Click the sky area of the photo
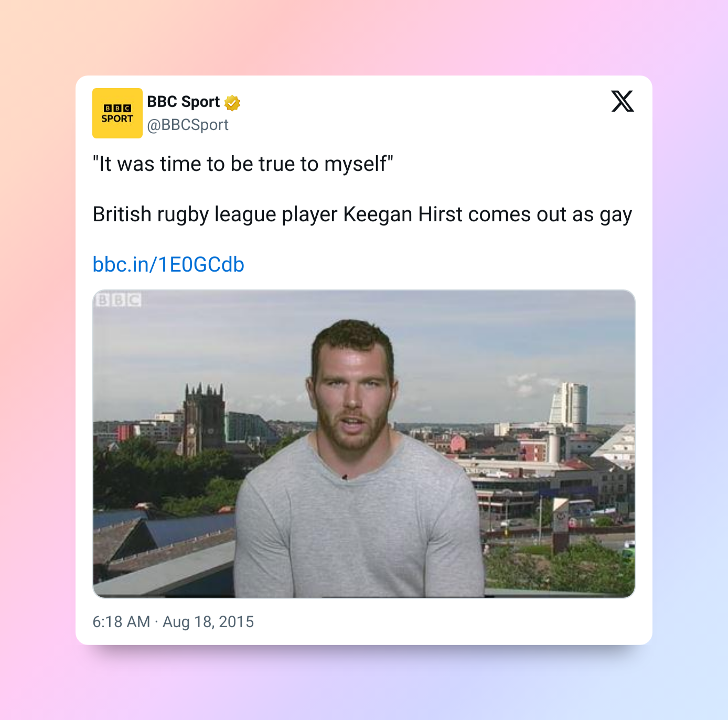Viewport: 728px width, 720px height. 472,336
